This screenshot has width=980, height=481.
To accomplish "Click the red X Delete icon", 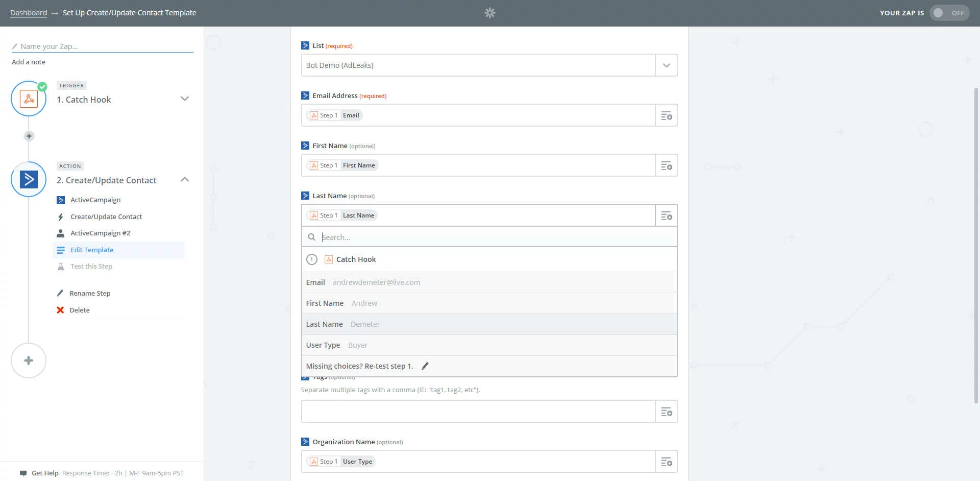I will pos(60,310).
